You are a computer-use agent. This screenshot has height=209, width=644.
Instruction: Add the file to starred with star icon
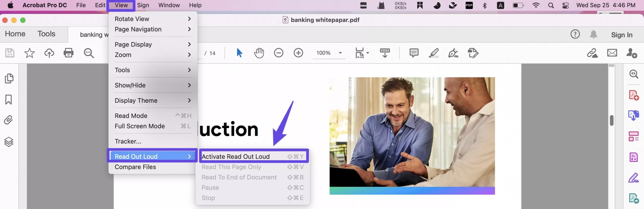(x=29, y=53)
